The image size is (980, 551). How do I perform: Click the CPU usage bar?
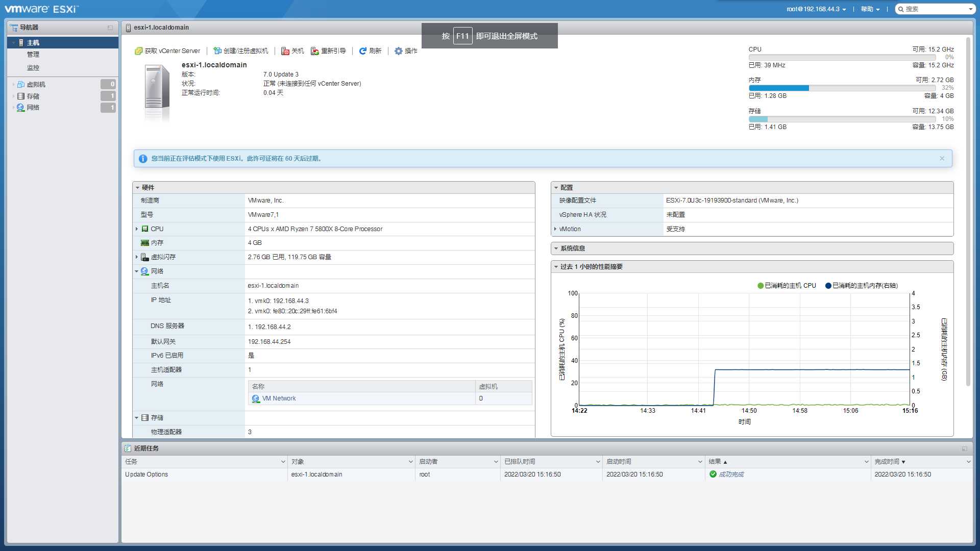click(x=842, y=58)
